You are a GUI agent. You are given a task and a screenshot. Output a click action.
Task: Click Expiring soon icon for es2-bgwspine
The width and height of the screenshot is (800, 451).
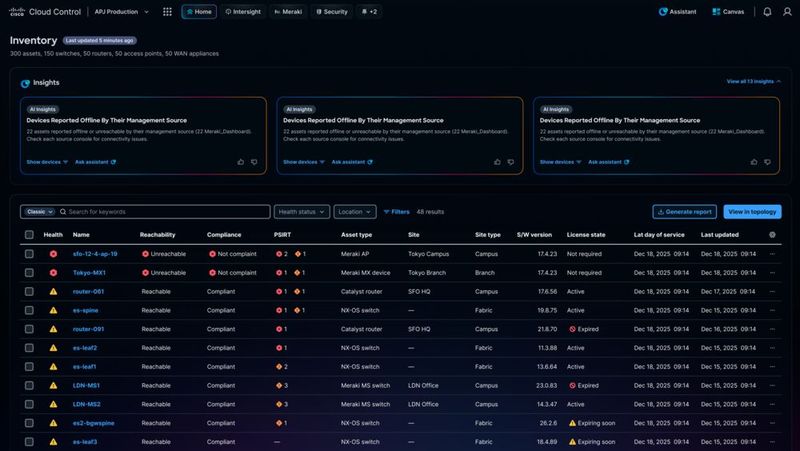click(572, 423)
